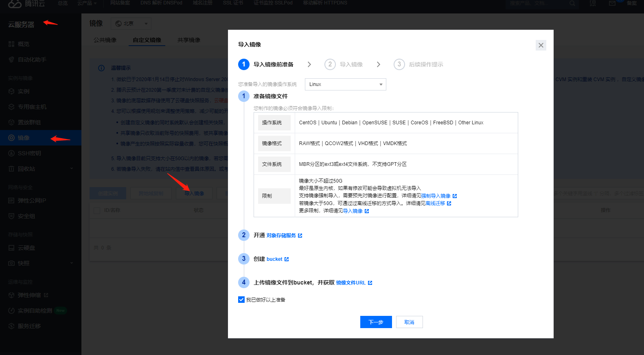Viewport: 644px width, 355px height.
Task: Click external-link icon after 离线迁移
Action: [449, 203]
